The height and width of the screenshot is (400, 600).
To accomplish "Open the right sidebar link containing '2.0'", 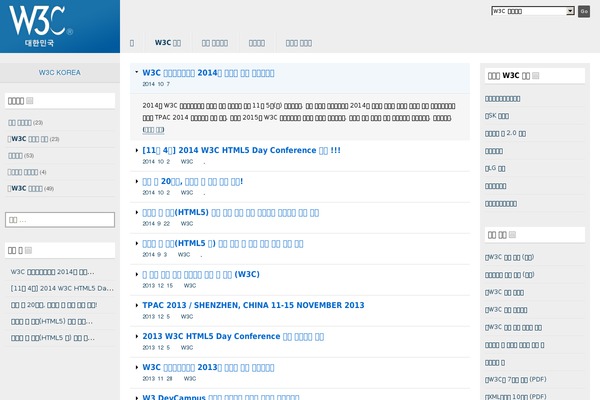I will click(505, 133).
